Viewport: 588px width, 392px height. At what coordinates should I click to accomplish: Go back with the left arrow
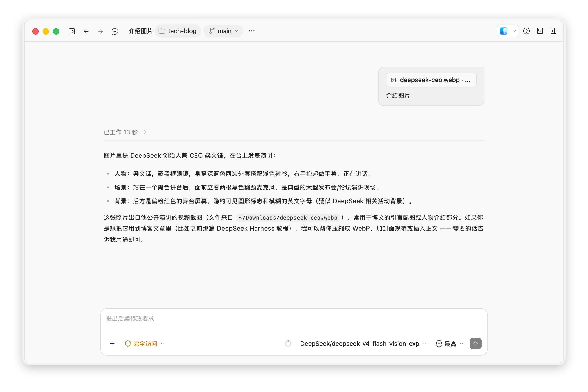[x=86, y=31]
